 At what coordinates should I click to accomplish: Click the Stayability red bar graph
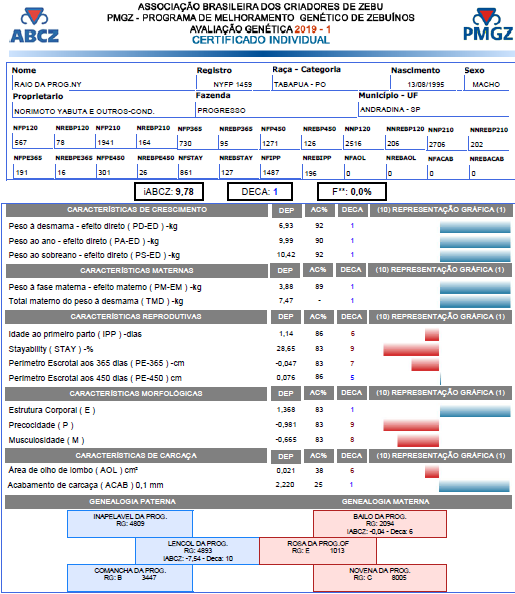411,350
